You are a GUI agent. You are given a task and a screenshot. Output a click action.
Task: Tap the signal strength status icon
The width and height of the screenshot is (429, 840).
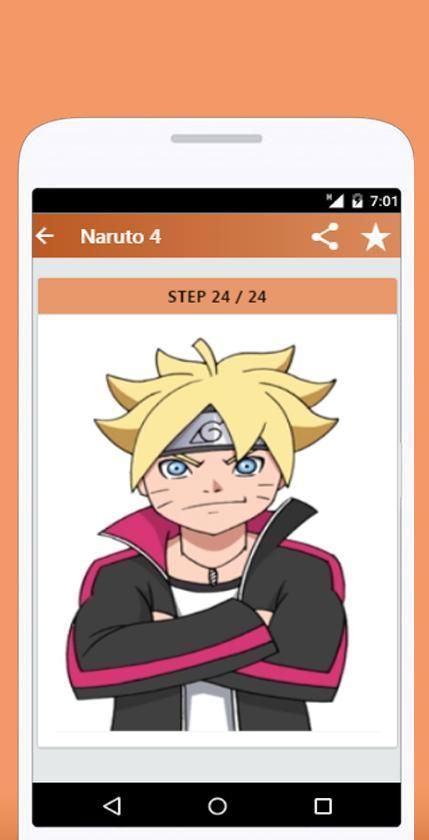335,201
